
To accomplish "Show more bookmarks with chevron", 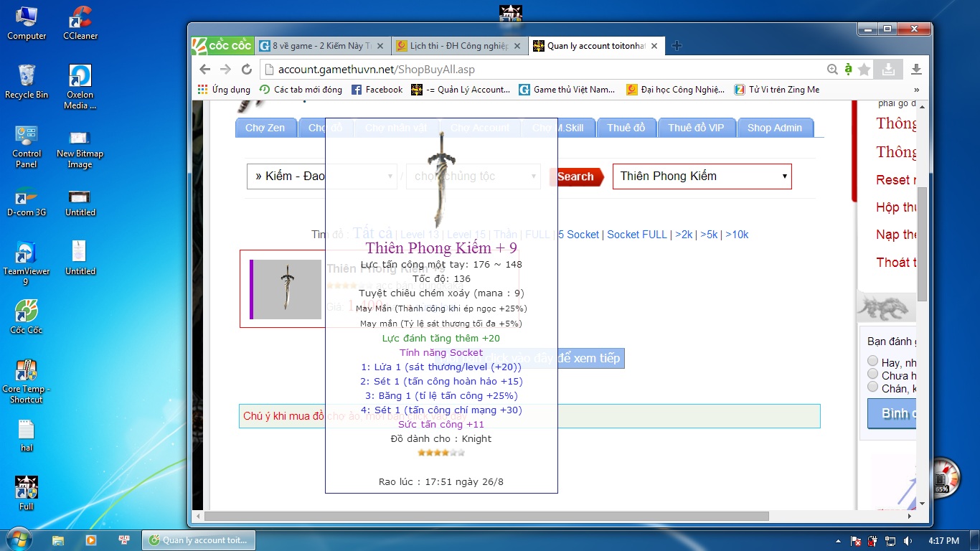I will [x=916, y=90].
